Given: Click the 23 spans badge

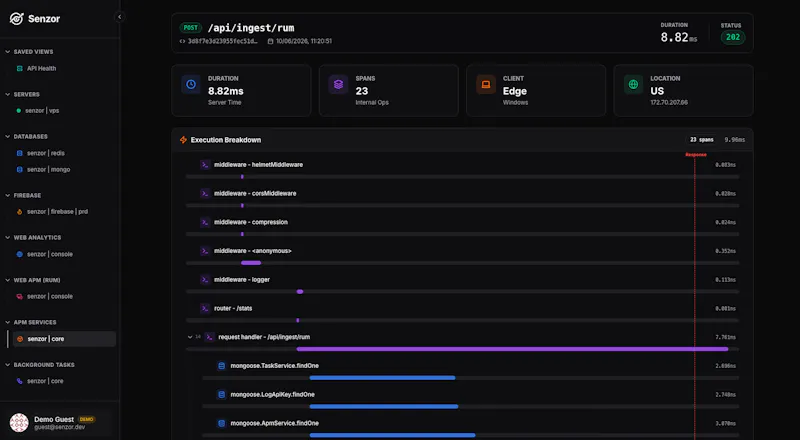Looking at the screenshot, I should tap(702, 140).
